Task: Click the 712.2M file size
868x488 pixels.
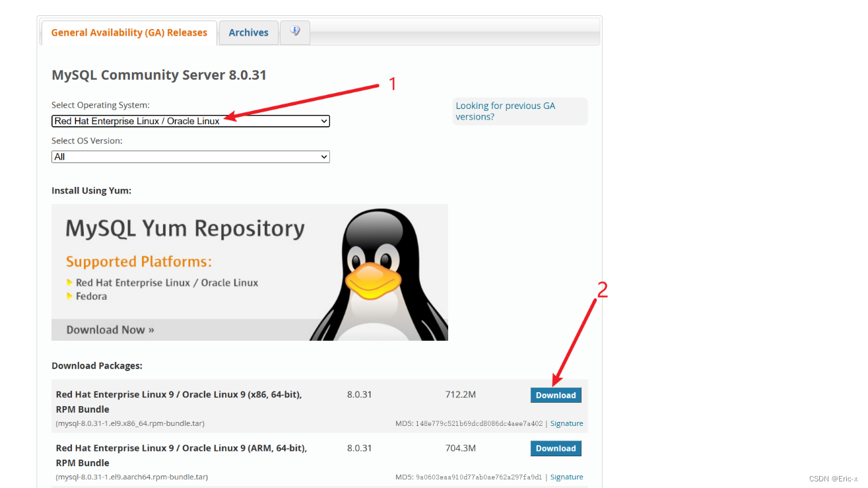Action: coord(461,394)
